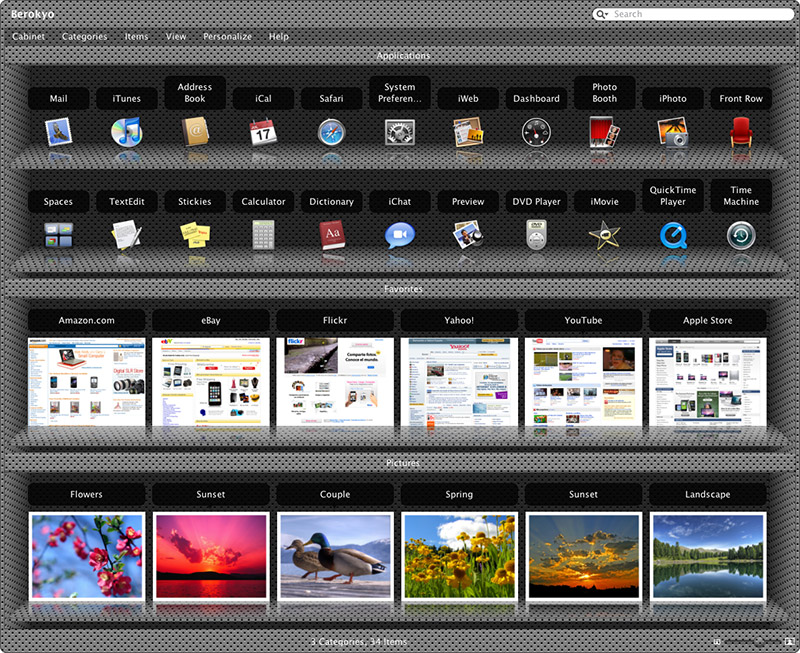Select the Couple ducks picture thumbnail
Image resolution: width=800 pixels, height=653 pixels.
pos(335,557)
